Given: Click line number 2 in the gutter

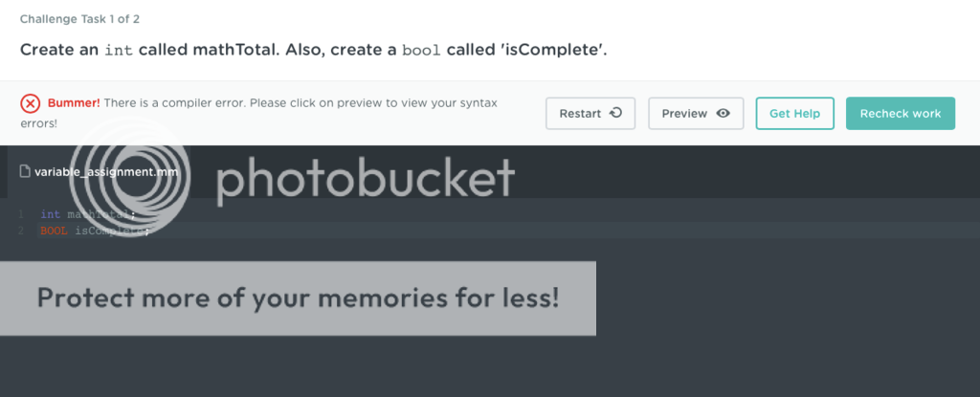Looking at the screenshot, I should click(20, 231).
